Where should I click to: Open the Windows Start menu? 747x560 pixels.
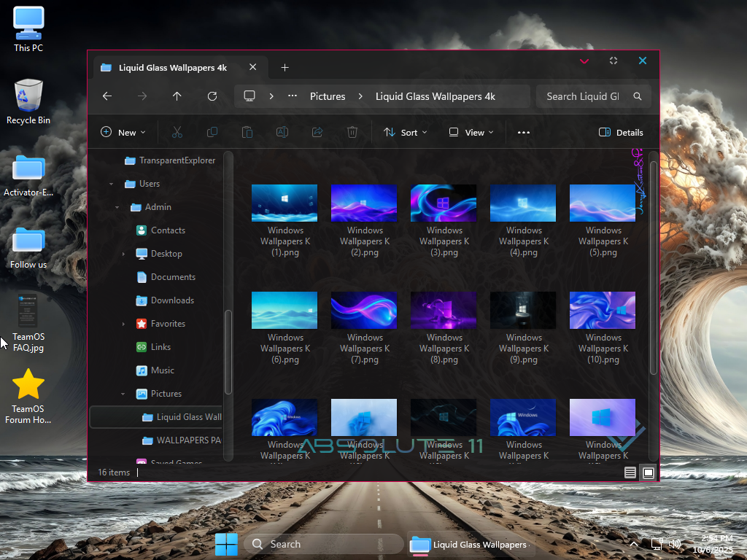[x=226, y=544]
